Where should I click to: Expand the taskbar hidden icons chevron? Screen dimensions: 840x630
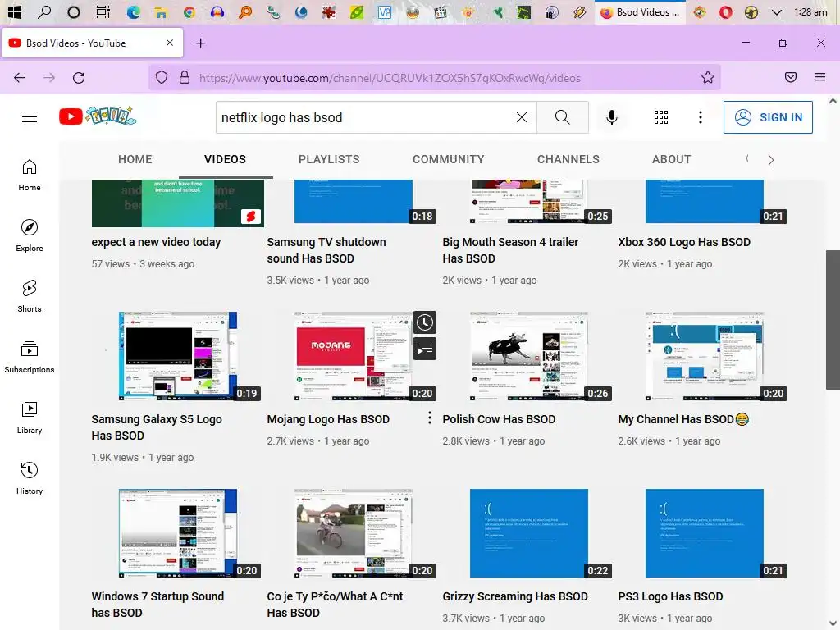tap(776, 11)
